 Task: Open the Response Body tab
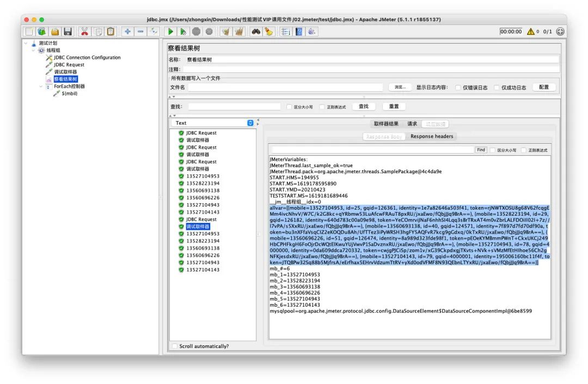[x=384, y=137]
